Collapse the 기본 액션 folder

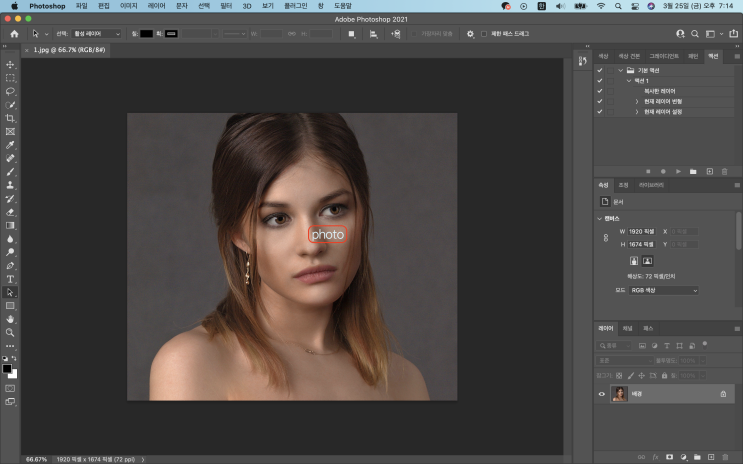point(620,70)
